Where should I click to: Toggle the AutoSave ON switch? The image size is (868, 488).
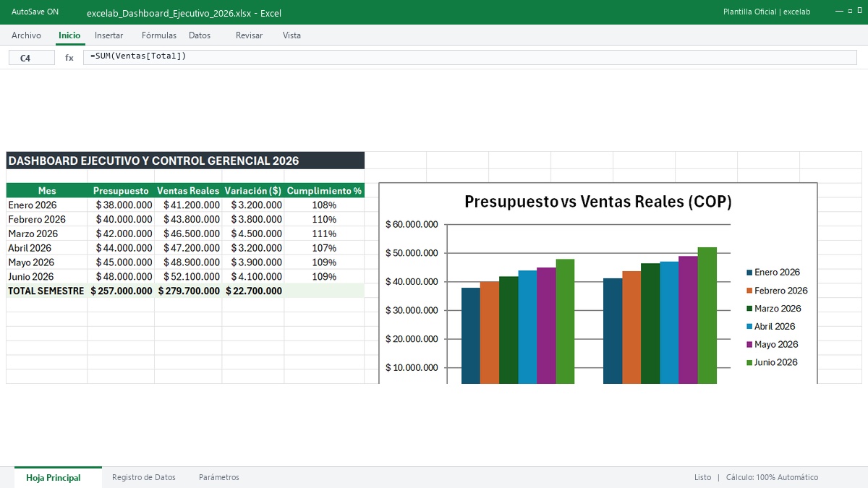[35, 12]
